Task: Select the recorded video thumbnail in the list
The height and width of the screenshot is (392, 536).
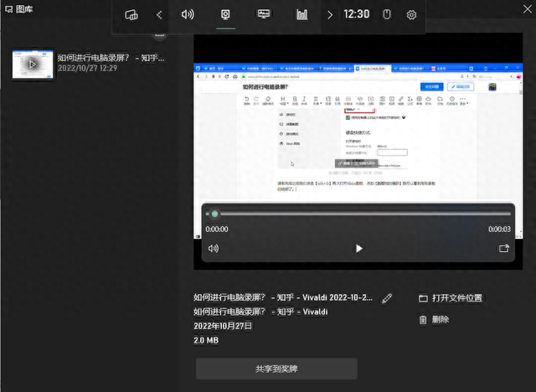Action: tap(33, 64)
